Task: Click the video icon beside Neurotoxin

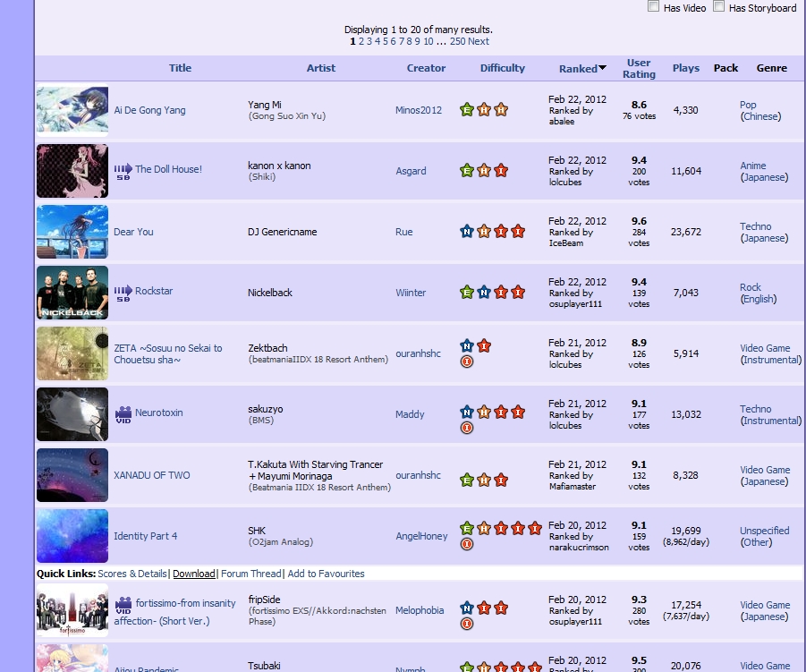Action: pos(123,413)
